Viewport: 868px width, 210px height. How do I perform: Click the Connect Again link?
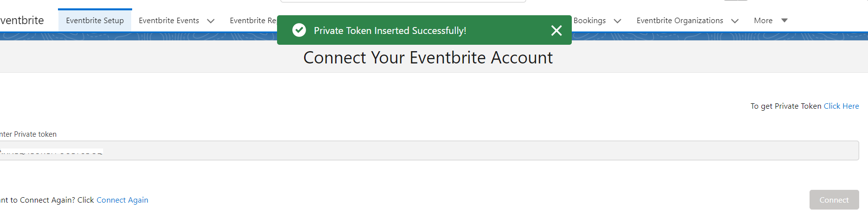[122, 200]
